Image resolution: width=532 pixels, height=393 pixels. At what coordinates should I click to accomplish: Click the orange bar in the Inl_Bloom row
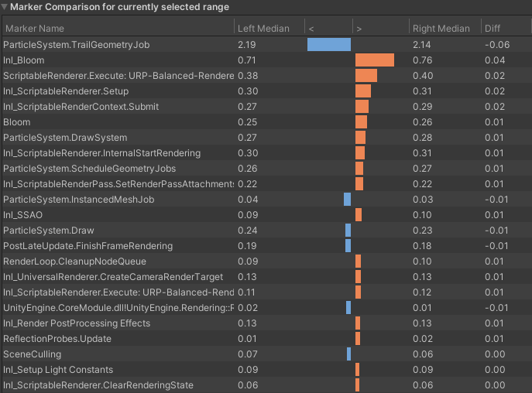coord(375,60)
